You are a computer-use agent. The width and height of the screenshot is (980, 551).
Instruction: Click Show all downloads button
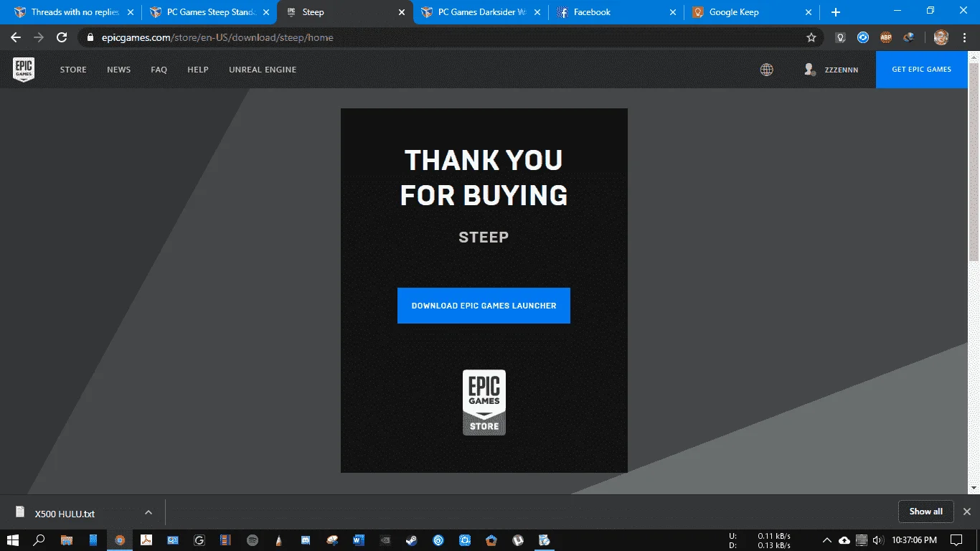coord(926,512)
